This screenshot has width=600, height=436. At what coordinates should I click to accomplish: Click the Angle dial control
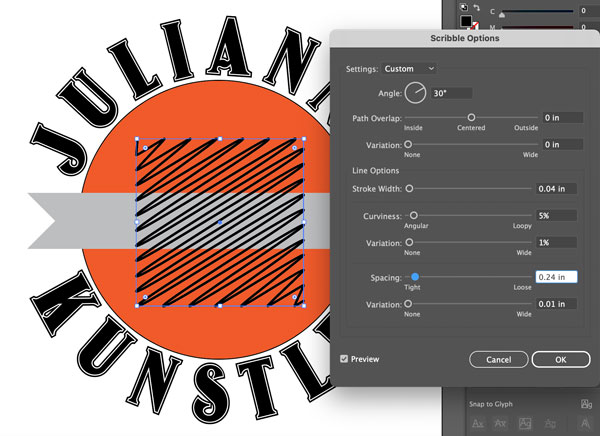[416, 93]
